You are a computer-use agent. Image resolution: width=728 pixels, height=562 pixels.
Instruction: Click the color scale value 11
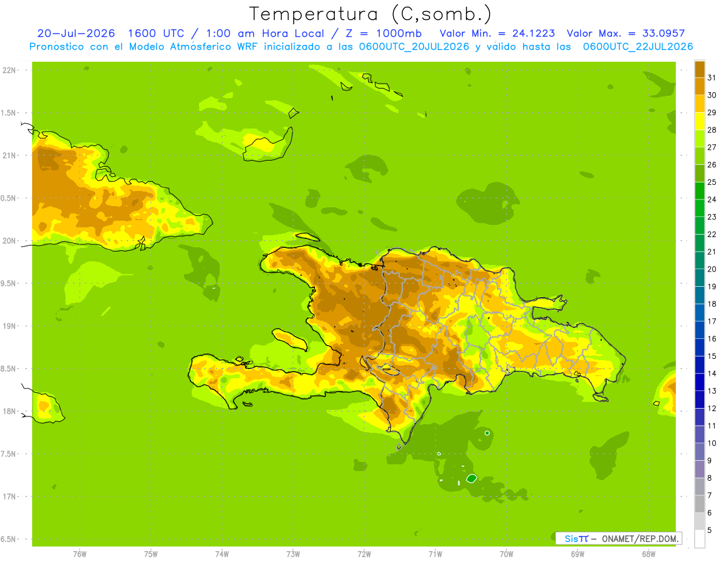coord(712,426)
